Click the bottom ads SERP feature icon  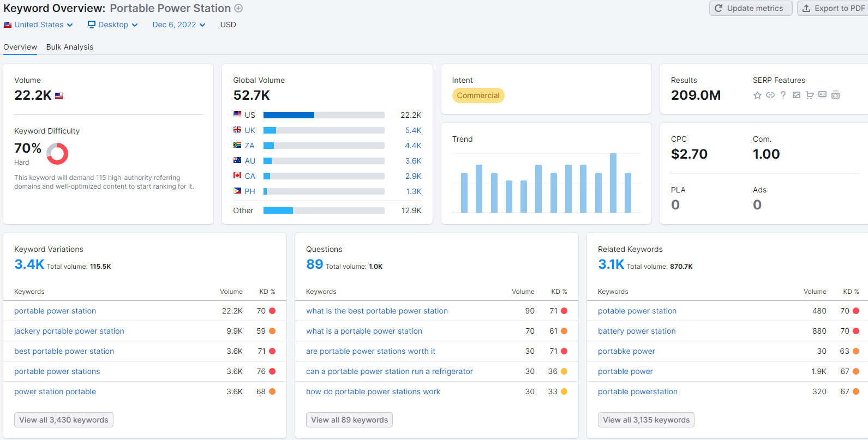pos(835,95)
